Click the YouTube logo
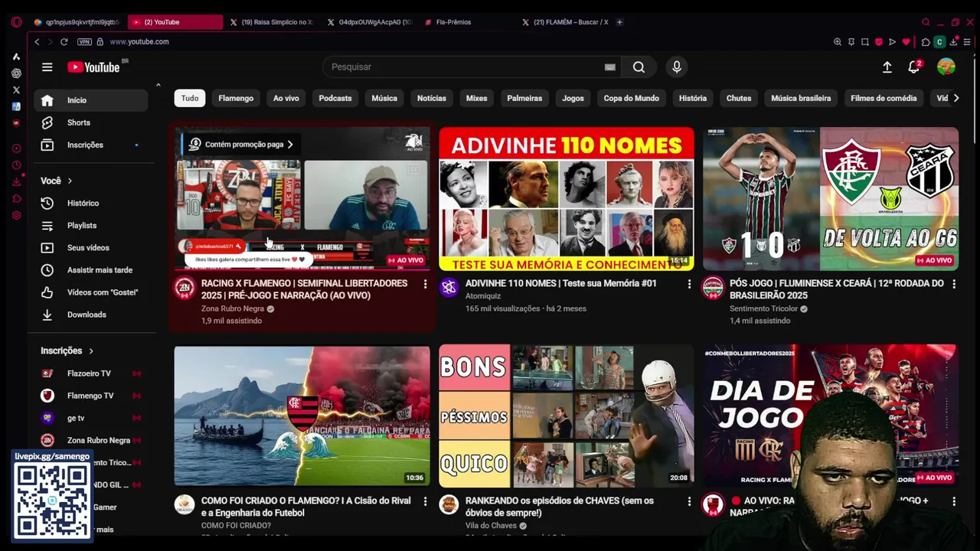980x551 pixels. pos(93,67)
